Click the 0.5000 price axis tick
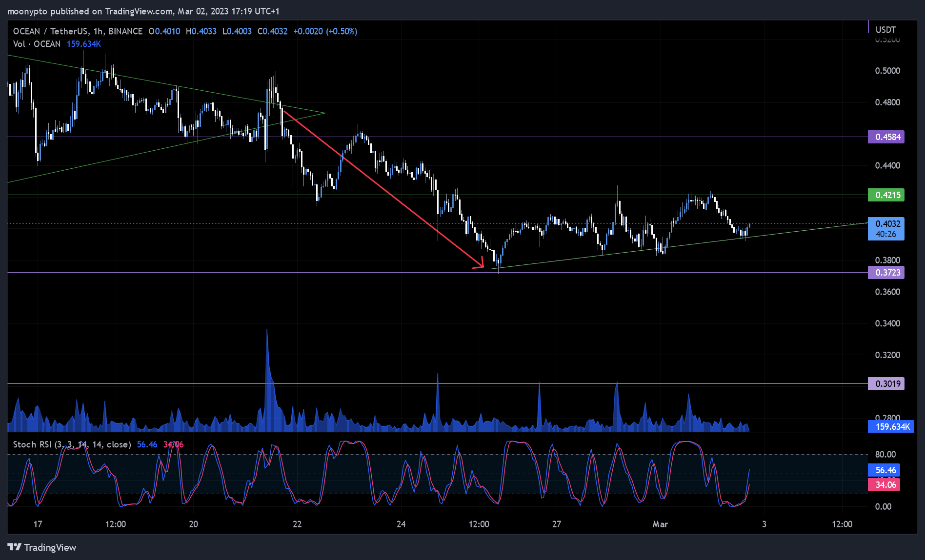Viewport: 925px width, 560px height. click(x=887, y=71)
